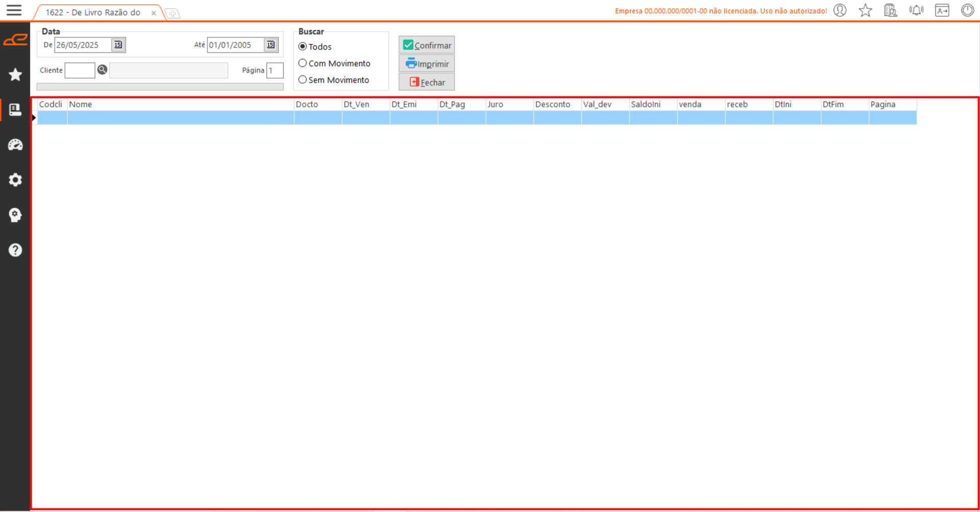Screen dimensions: 980x512
Task: Switch to the 1622 - De Livro Razão tab
Action: pyautogui.click(x=93, y=13)
